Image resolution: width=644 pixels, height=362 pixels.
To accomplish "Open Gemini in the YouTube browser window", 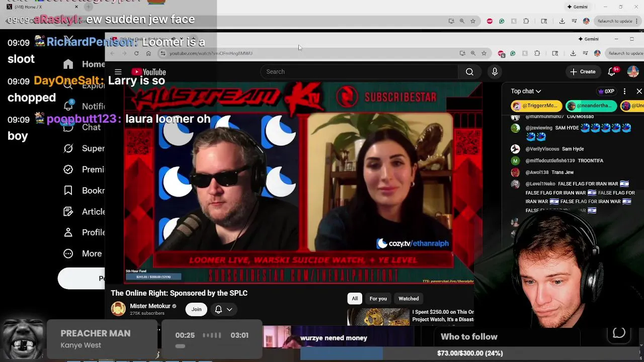I will [x=588, y=39].
